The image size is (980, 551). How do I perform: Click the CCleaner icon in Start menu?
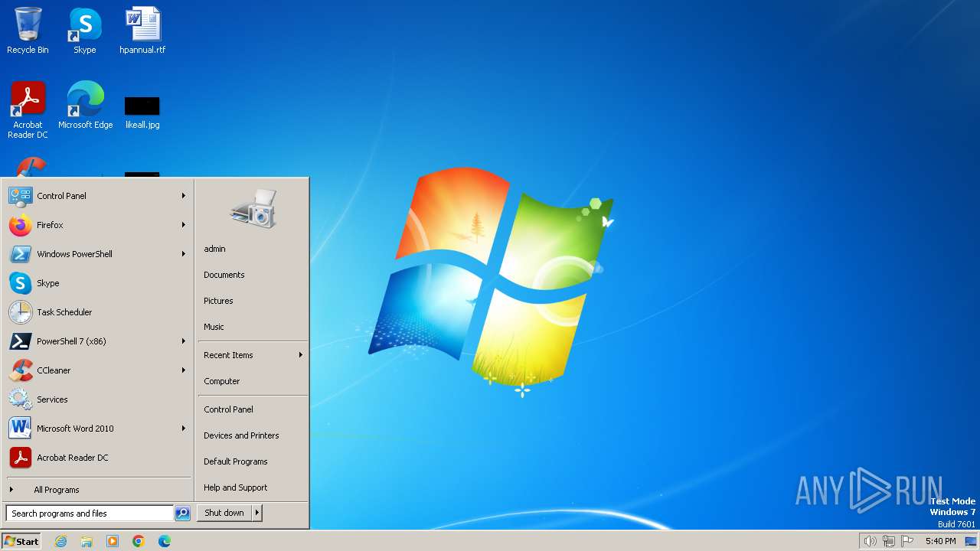click(x=20, y=370)
